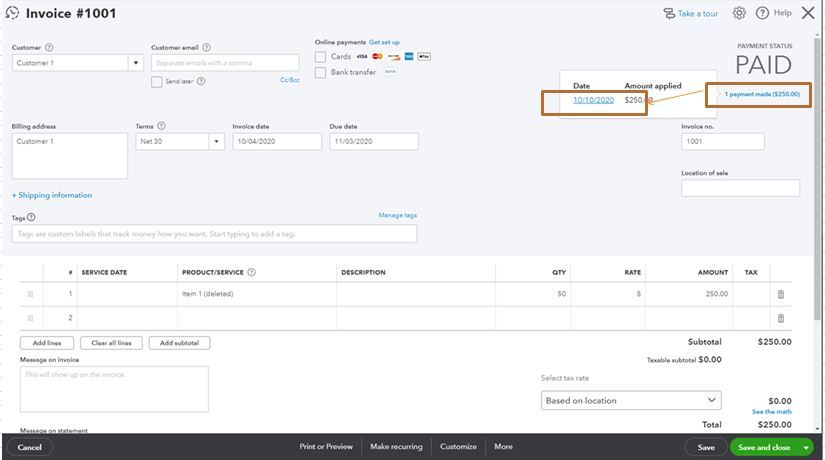Click Make recurring in bottom bar
This screenshot has height=460, width=825.
pyautogui.click(x=396, y=446)
